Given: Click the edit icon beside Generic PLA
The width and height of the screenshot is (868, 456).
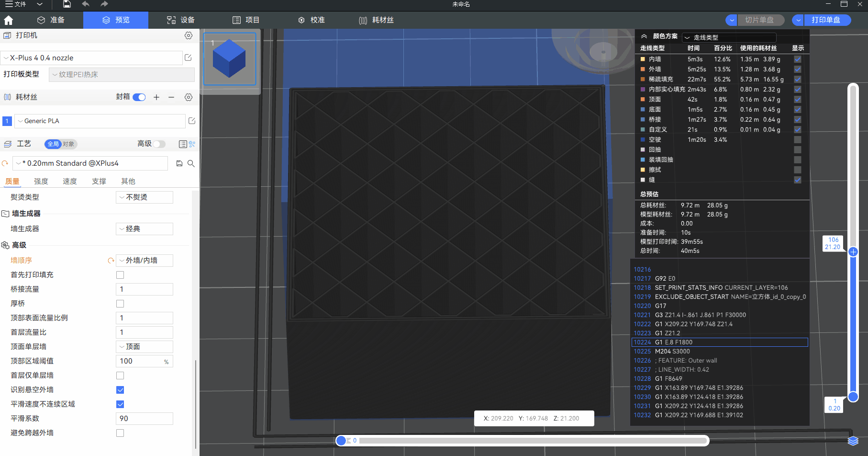Looking at the screenshot, I should [x=192, y=121].
